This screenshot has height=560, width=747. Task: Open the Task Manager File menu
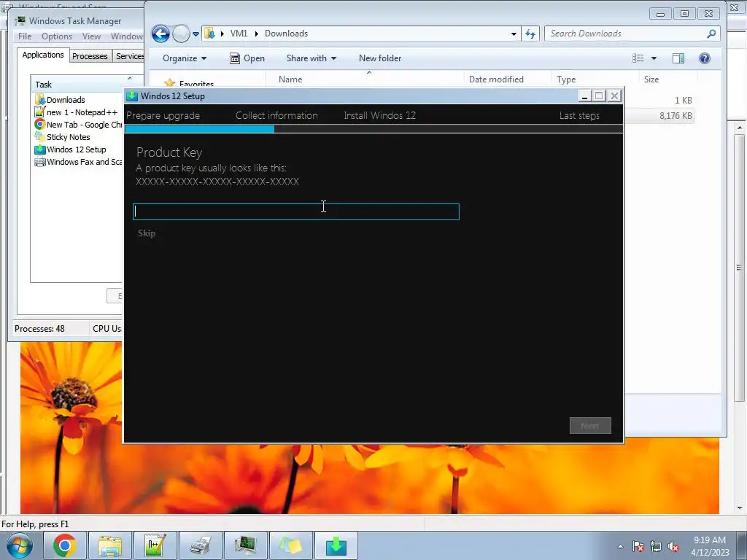click(25, 36)
